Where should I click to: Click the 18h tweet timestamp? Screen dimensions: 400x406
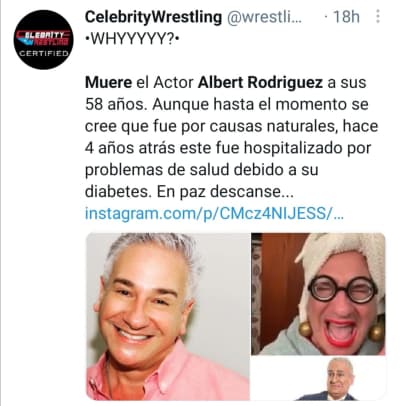(x=347, y=17)
